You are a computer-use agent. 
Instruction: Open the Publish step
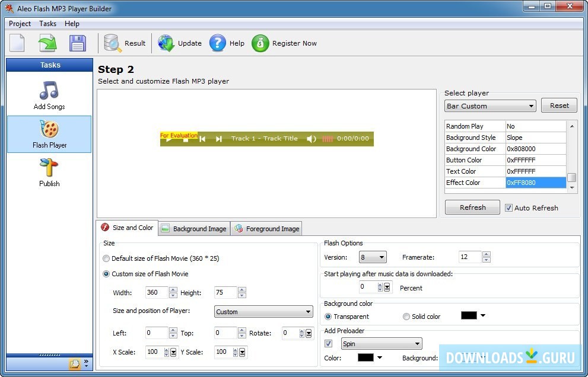(49, 172)
